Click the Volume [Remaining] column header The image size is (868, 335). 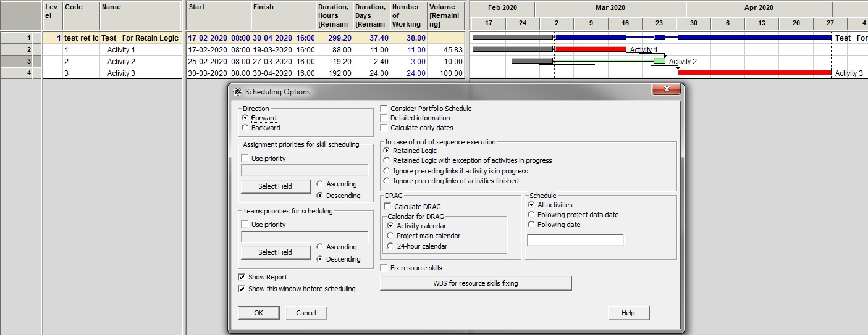click(445, 15)
